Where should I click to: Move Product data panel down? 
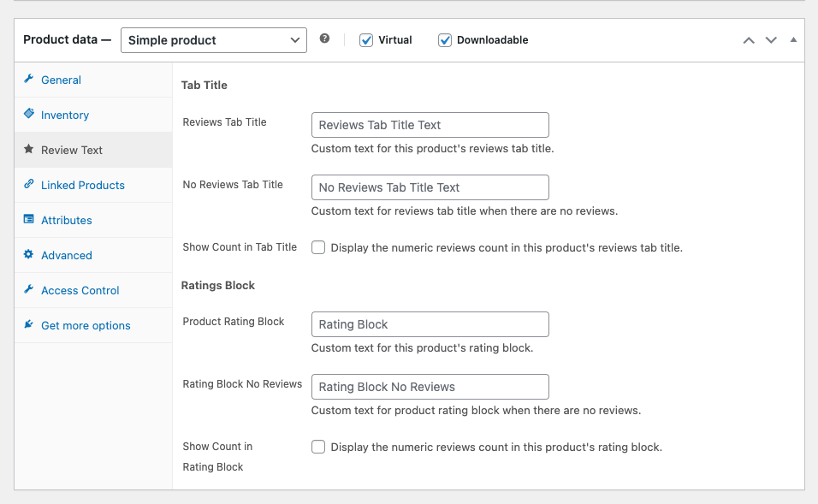point(771,40)
